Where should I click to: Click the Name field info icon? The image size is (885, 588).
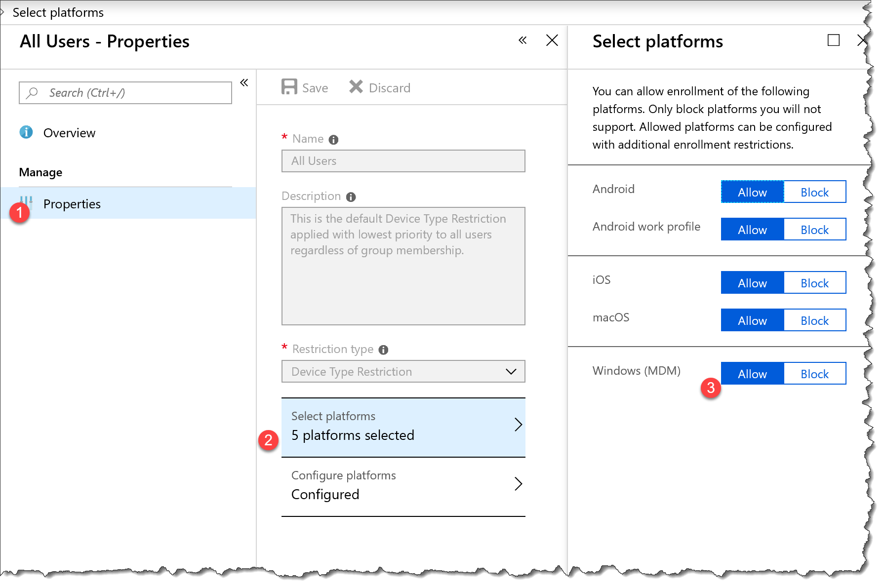click(x=333, y=140)
